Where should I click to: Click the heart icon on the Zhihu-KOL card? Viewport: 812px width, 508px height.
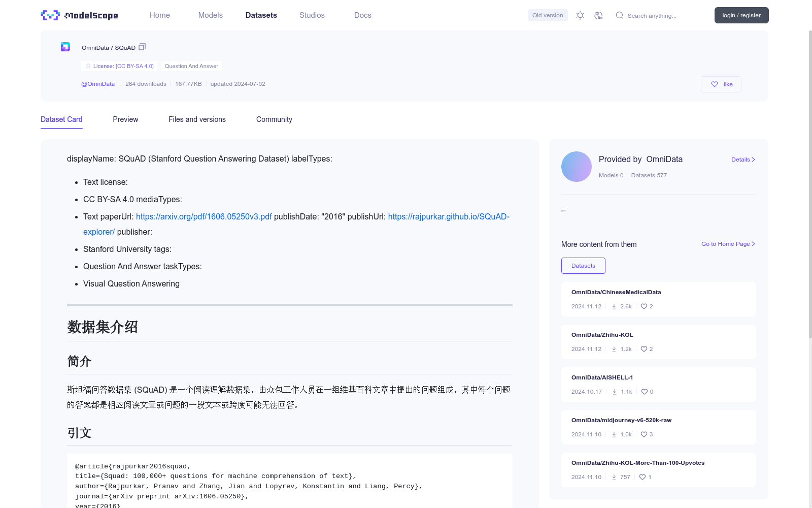(x=644, y=349)
